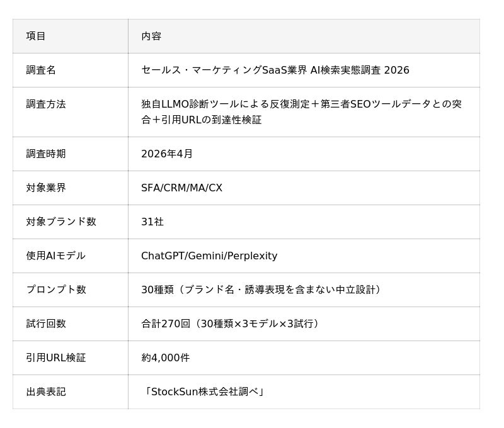Image resolution: width=504 pixels, height=428 pixels.
Task: Select the 調査方法 row label
Action: pyautogui.click(x=46, y=104)
